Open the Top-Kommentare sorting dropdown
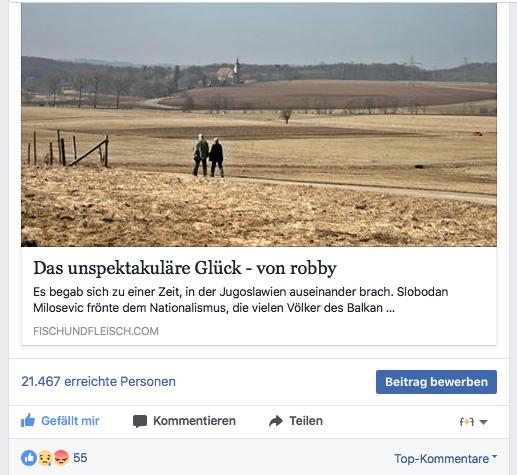This screenshot has height=475, width=517. coord(445,459)
